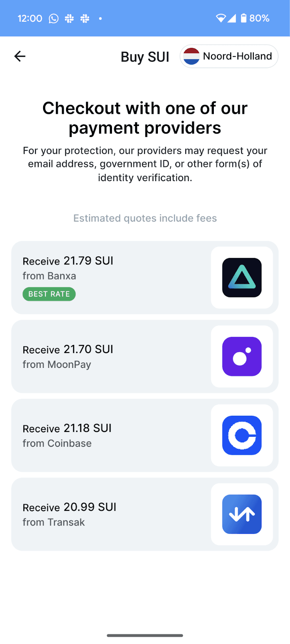Image resolution: width=290 pixels, height=644 pixels.
Task: Open the Noord-Holland region selector
Action: click(x=237, y=56)
